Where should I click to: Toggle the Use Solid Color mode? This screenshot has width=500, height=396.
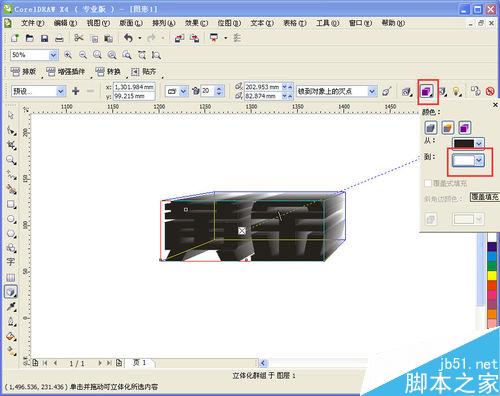point(448,128)
